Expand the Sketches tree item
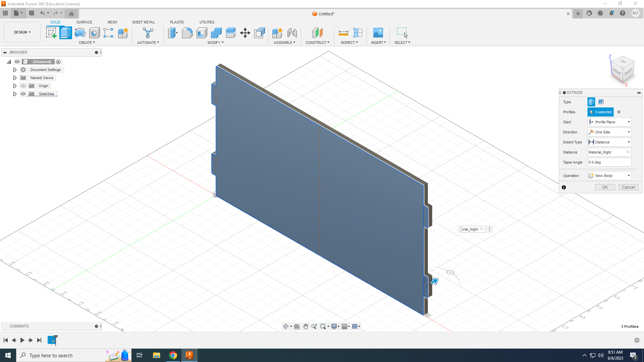Viewport: 644px width, 362px height. coord(15,94)
